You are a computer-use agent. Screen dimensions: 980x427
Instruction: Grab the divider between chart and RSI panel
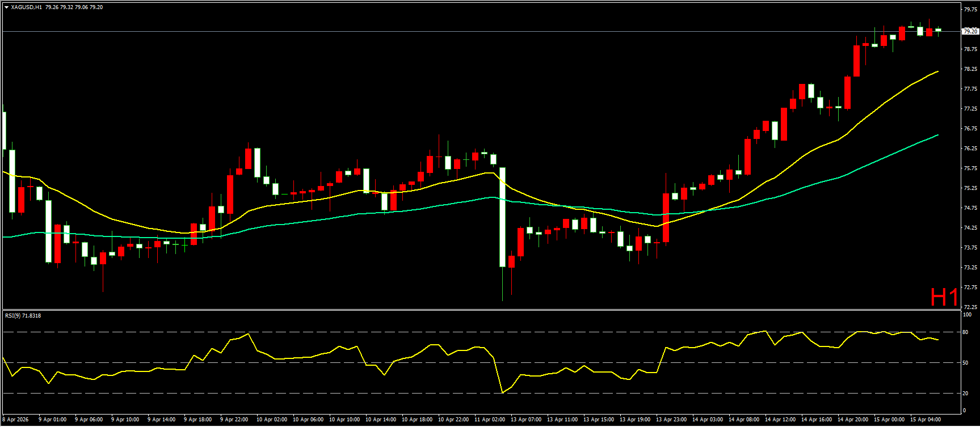(482, 310)
